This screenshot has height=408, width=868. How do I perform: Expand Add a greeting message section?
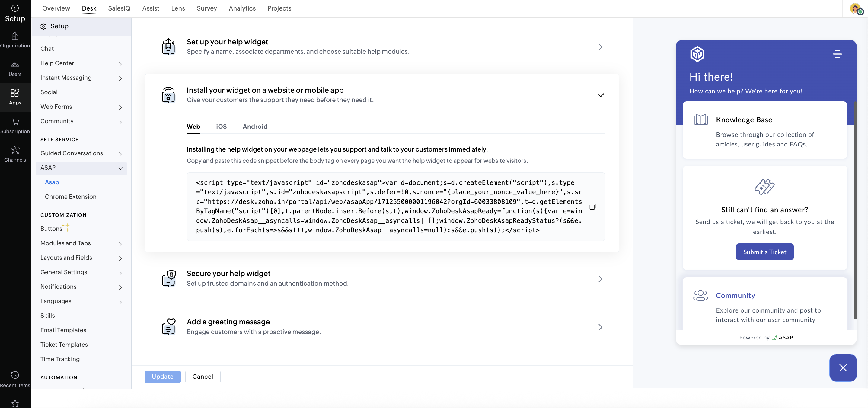[x=600, y=327]
